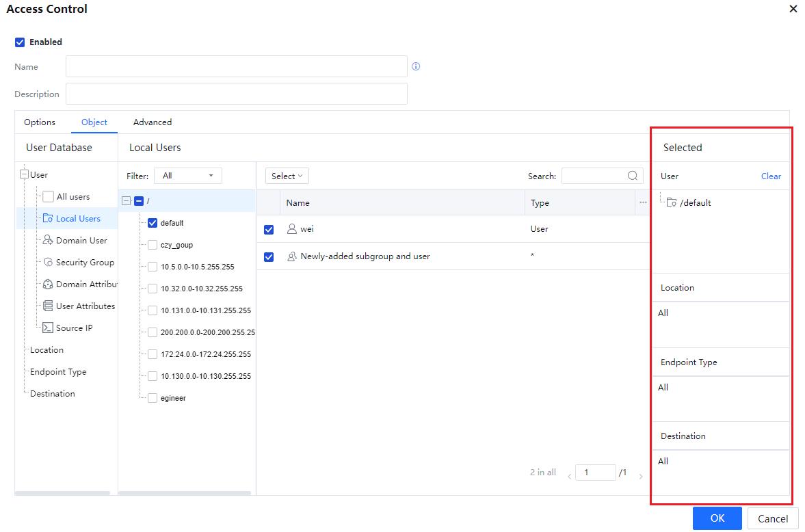The height and width of the screenshot is (532, 805).
Task: Click the search magnifier icon
Action: click(x=633, y=176)
